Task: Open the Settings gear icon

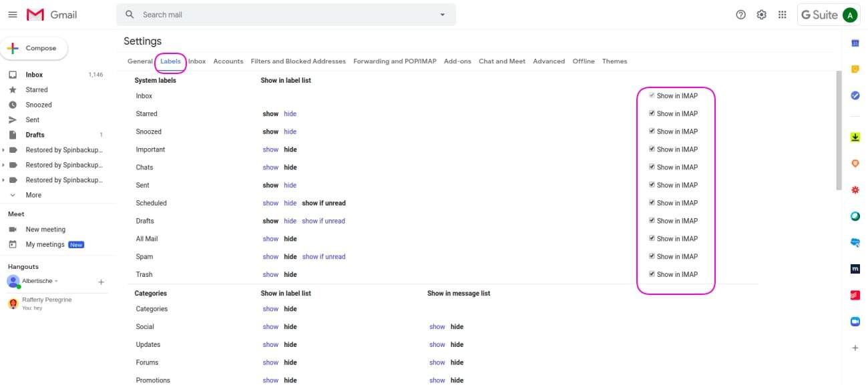Action: (761, 14)
